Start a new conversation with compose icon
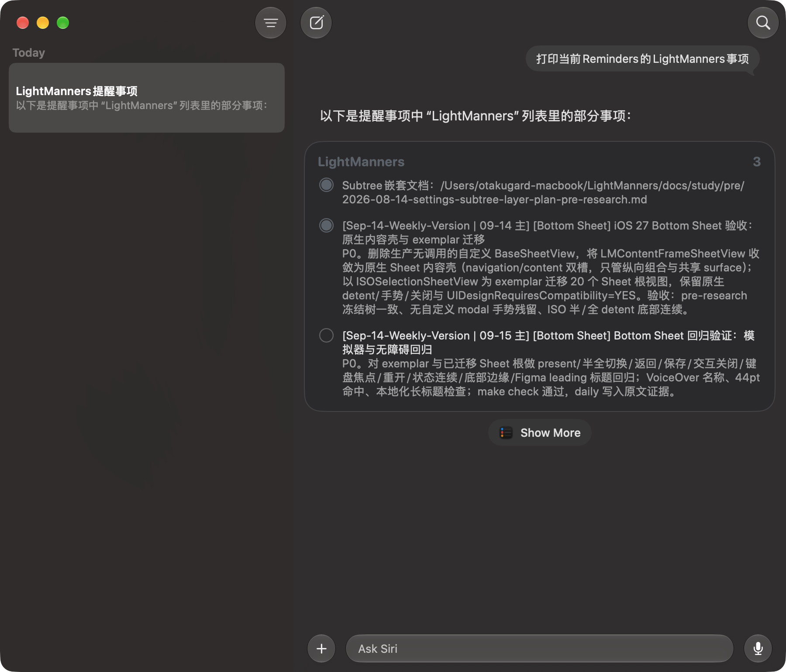786x672 pixels. (316, 23)
